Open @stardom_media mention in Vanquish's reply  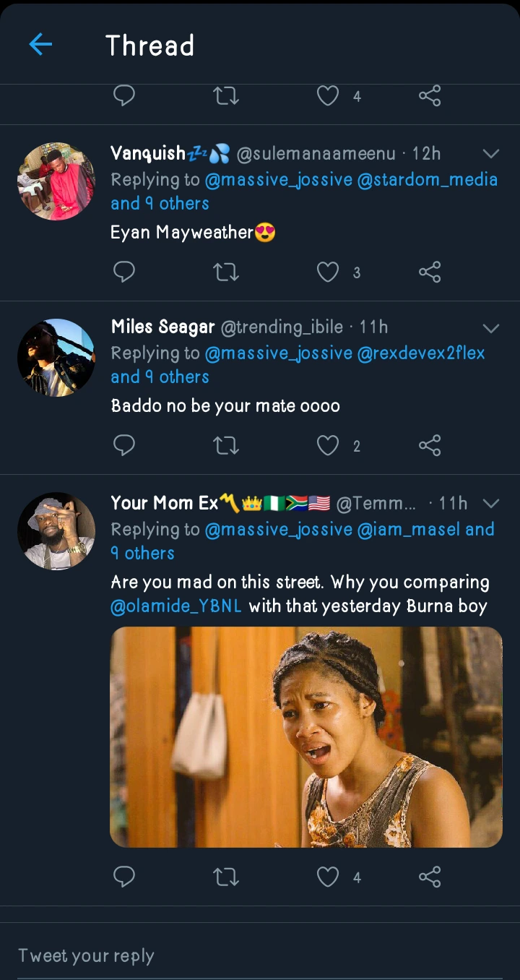tap(428, 179)
